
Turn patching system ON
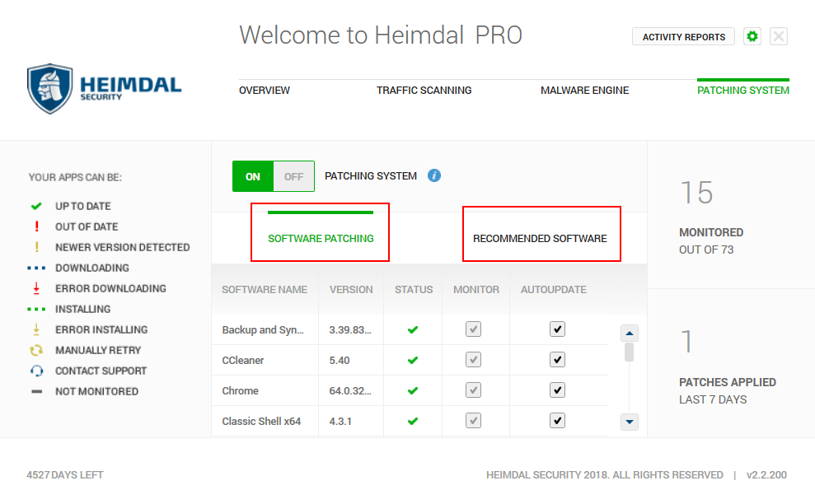[253, 176]
